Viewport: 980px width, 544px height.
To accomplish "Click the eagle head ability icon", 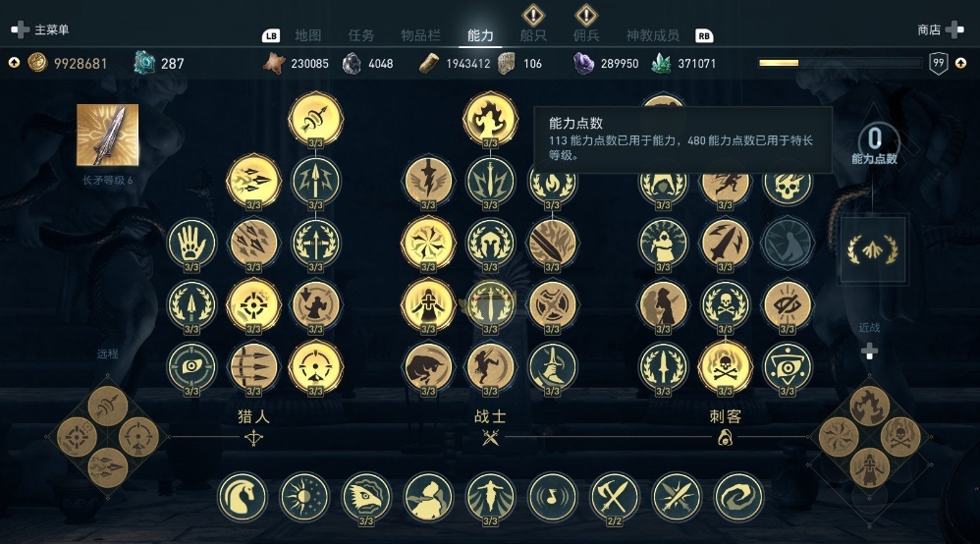I will tap(366, 497).
